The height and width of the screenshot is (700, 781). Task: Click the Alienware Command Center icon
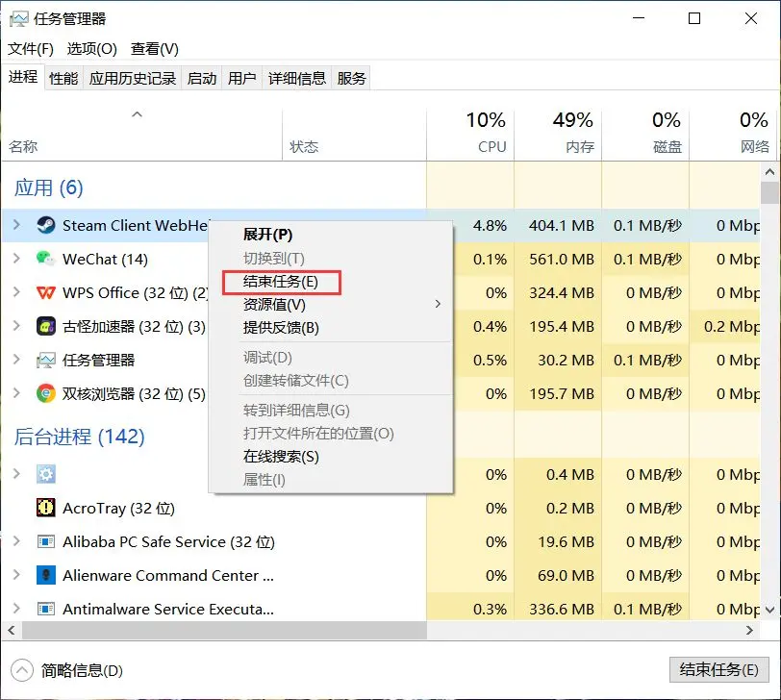pyautogui.click(x=45, y=576)
